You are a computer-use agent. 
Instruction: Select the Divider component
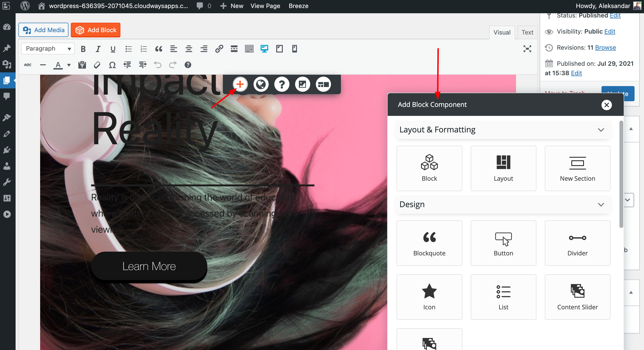[577, 243]
